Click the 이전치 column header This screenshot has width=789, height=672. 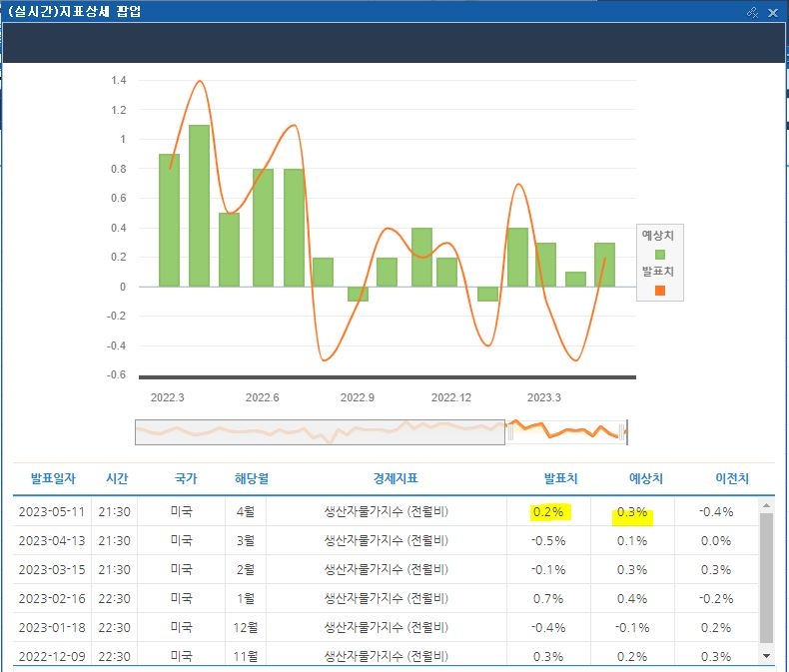point(732,478)
